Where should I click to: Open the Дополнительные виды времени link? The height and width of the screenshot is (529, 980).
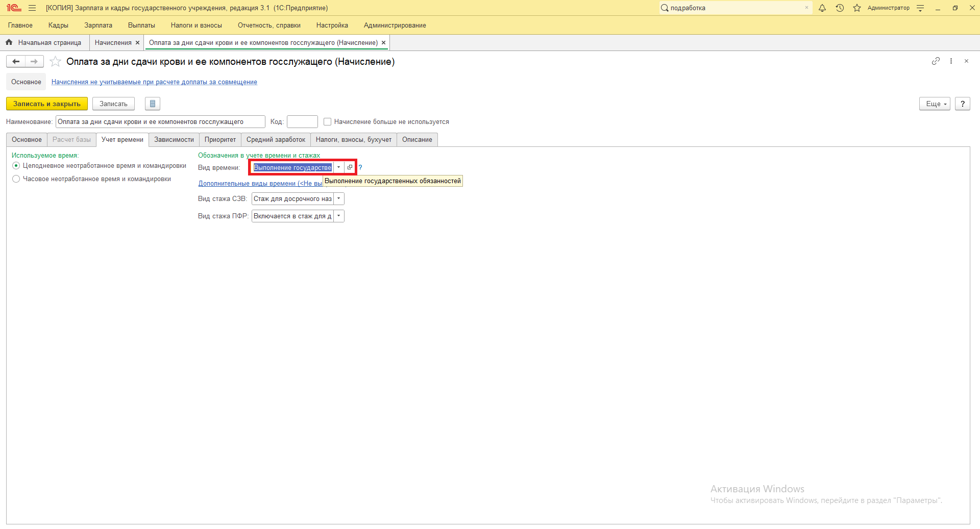(x=260, y=184)
